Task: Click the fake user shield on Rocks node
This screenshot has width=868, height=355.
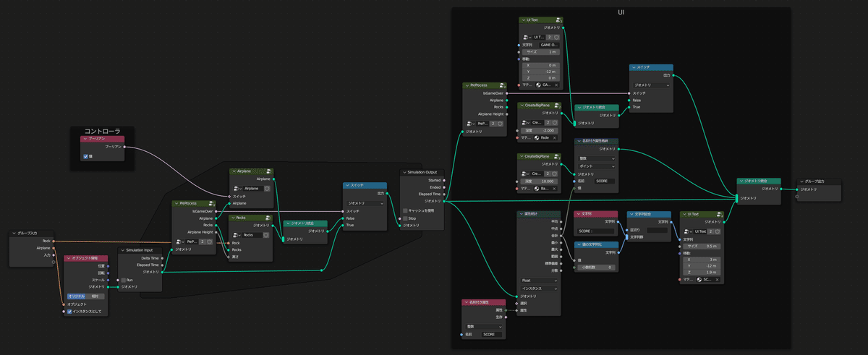Action: click(267, 235)
